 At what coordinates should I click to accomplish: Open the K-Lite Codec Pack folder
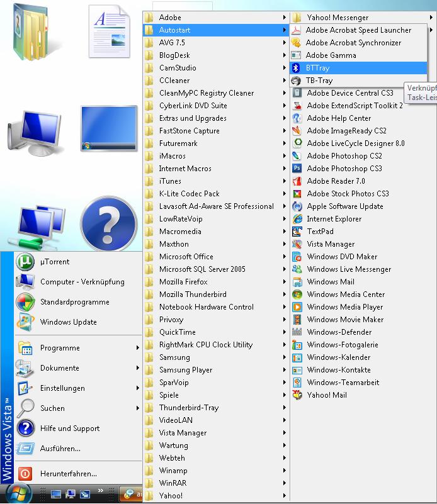click(x=216, y=194)
